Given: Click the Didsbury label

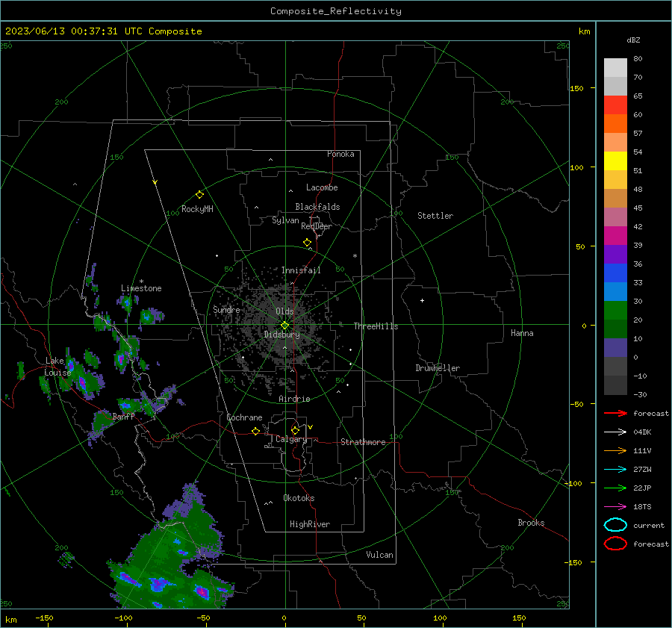Looking at the screenshot, I should pyautogui.click(x=282, y=335).
